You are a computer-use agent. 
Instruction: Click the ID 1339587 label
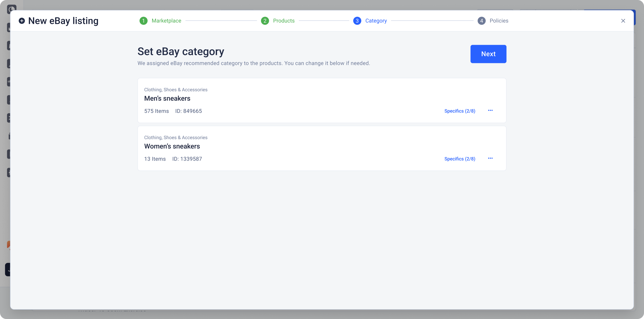(187, 159)
